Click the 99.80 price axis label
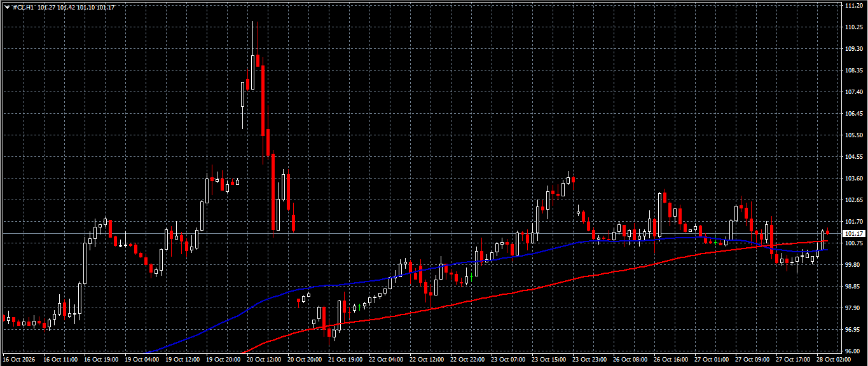This screenshot has height=366, width=868. (853, 264)
